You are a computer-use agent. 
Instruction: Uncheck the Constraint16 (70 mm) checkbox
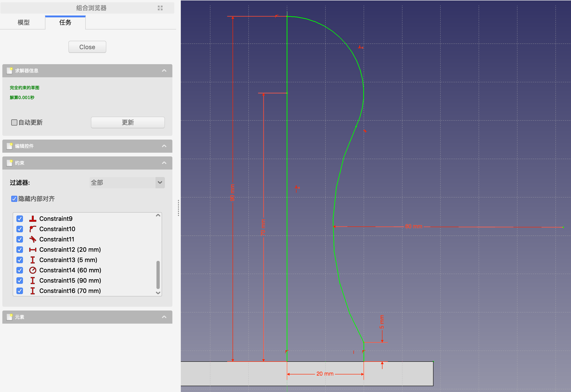(x=20, y=291)
